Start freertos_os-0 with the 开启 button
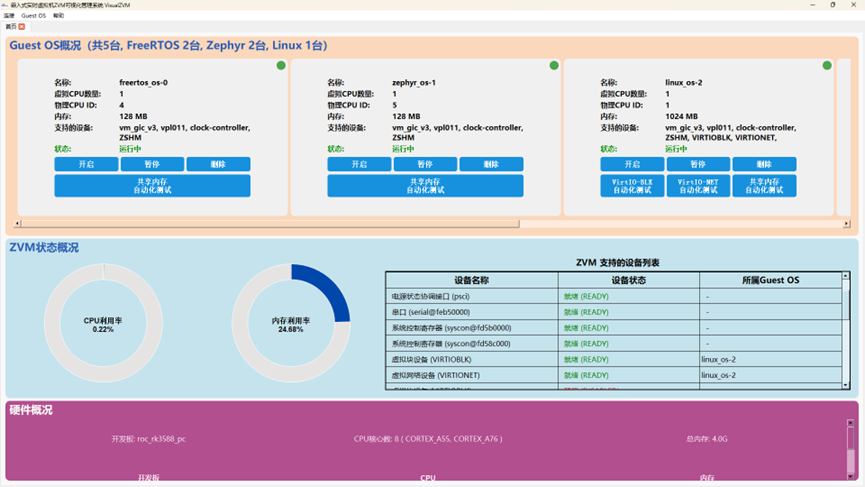This screenshot has width=865, height=487. click(86, 164)
